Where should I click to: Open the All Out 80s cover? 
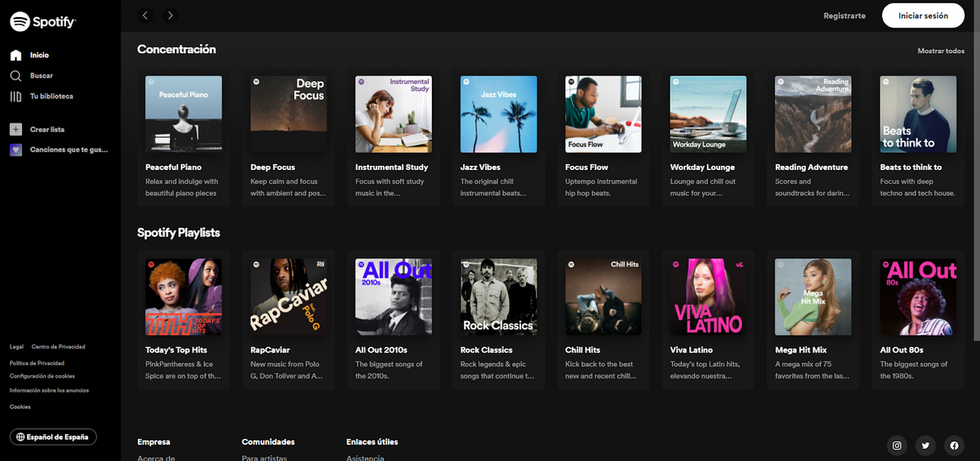(x=918, y=298)
